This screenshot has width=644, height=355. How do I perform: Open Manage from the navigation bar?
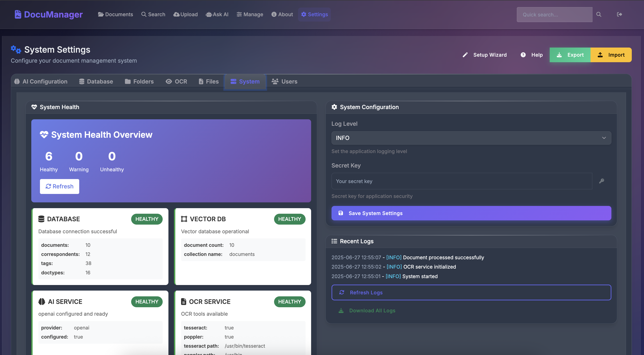coord(250,14)
